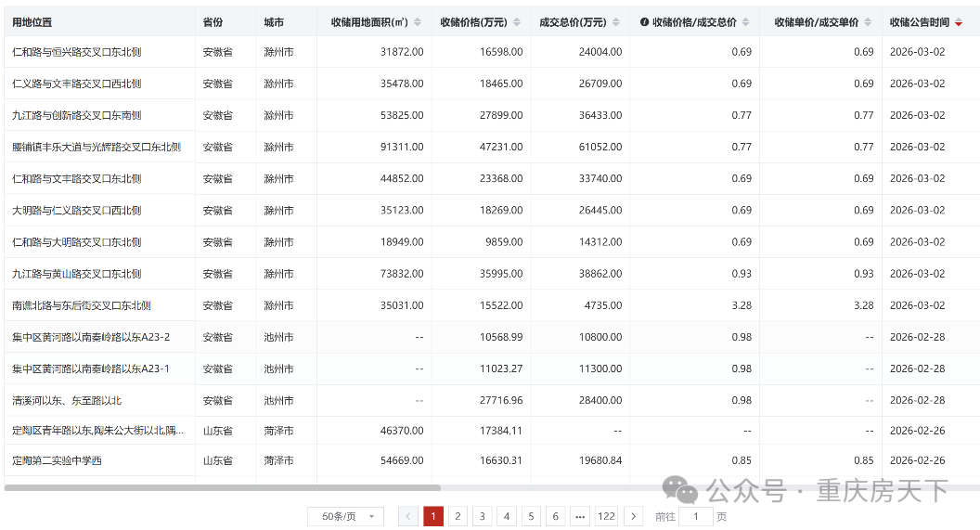Go to next page with right arrow

pyautogui.click(x=633, y=516)
